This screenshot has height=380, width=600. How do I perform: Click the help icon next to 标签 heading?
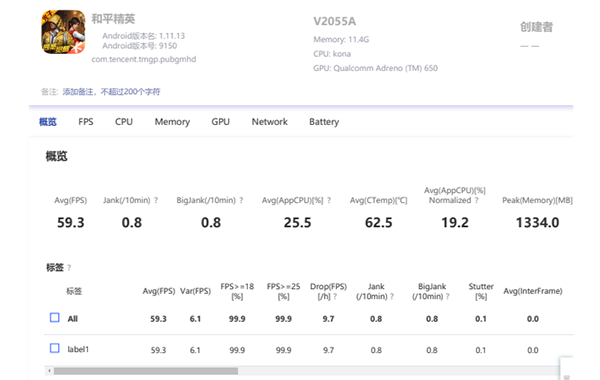coord(69,268)
